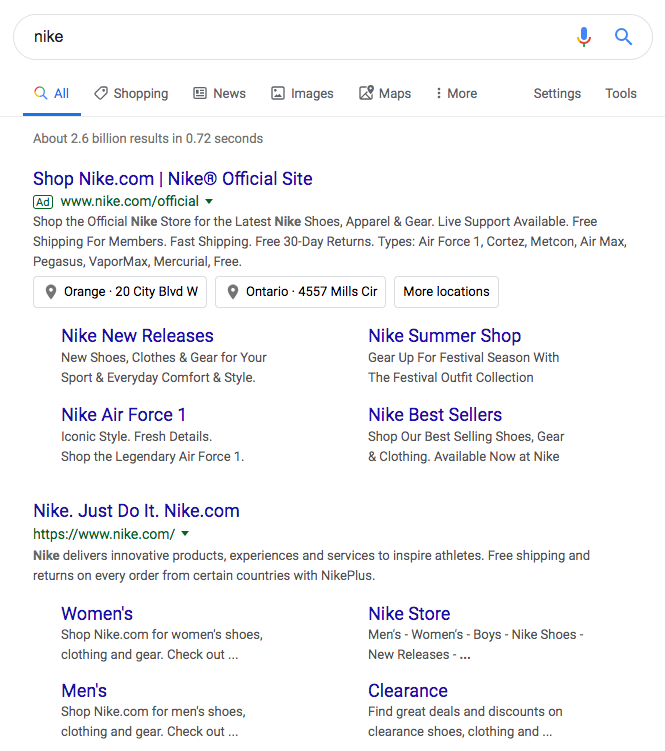Switch to the Images tab
Viewport: 665px width, 751px height.
(x=302, y=93)
